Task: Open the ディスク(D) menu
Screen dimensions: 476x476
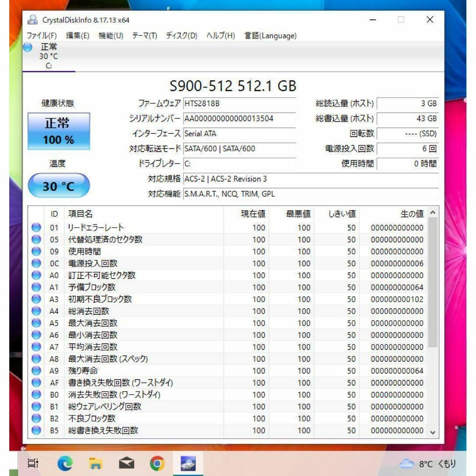Action: 182,36
